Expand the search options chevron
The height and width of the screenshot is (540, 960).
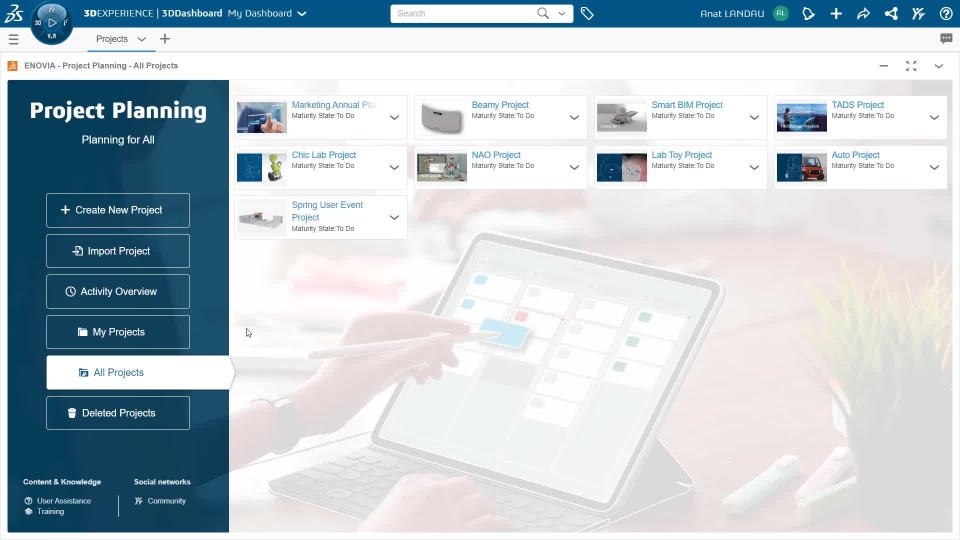coord(561,13)
